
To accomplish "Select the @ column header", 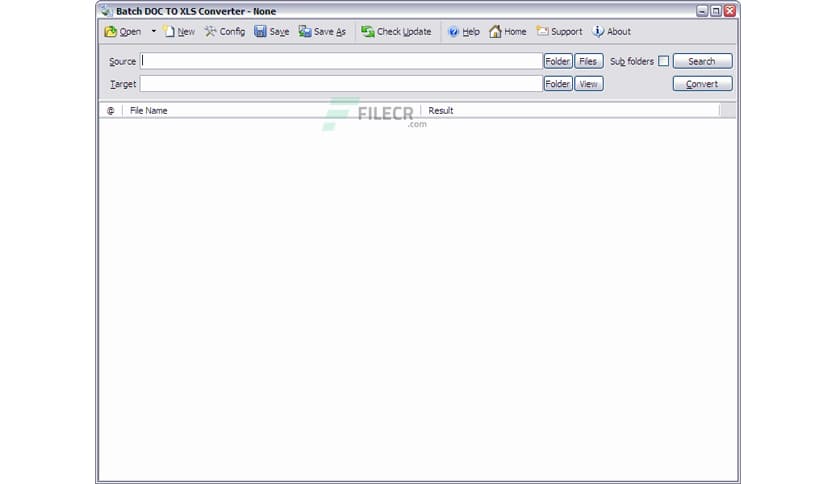I will pyautogui.click(x=111, y=110).
